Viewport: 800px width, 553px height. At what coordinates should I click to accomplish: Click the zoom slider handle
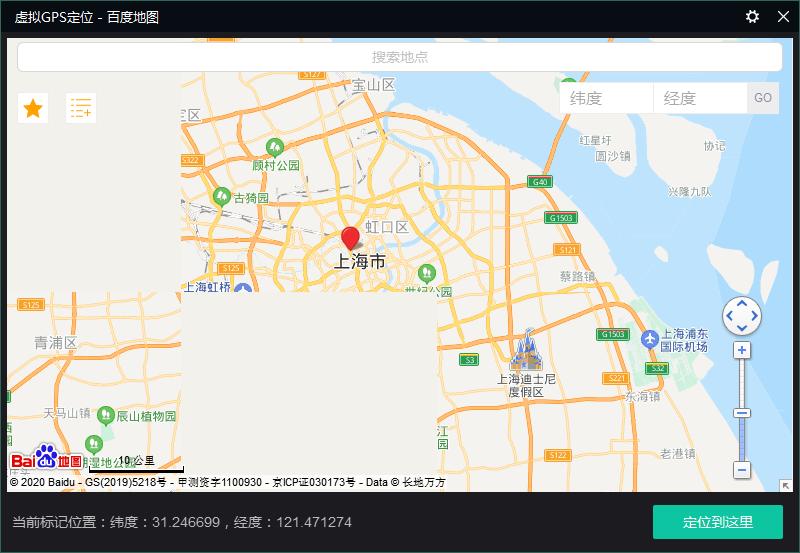coord(742,413)
